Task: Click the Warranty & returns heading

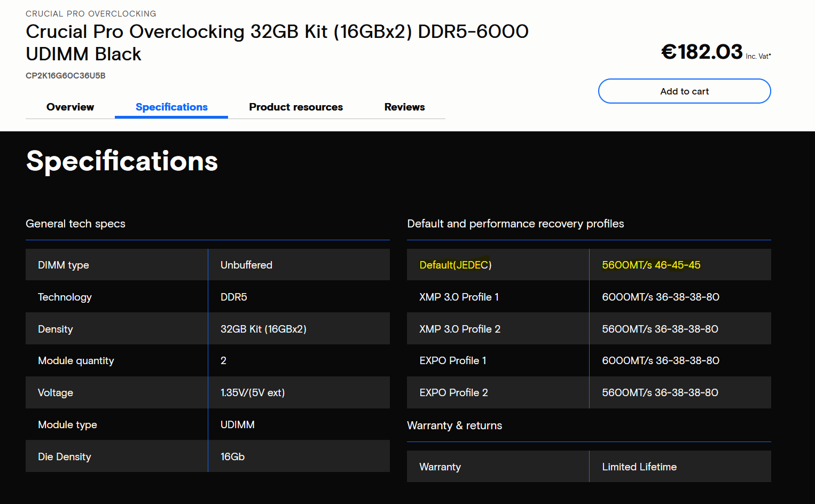Action: point(454,426)
